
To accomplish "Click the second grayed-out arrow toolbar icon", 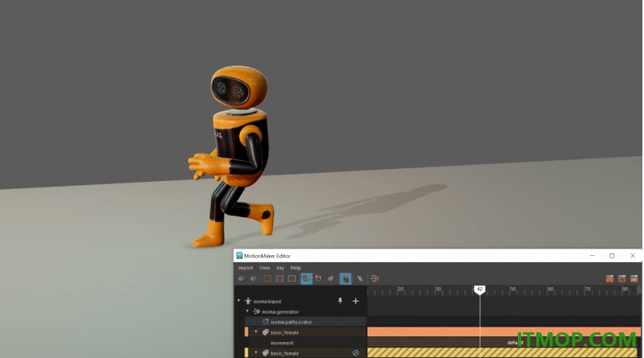I will (x=253, y=278).
